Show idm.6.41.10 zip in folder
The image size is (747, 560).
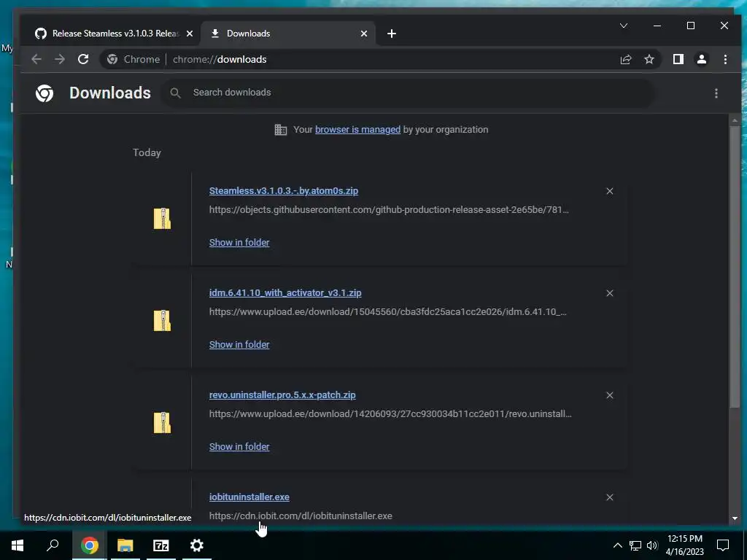(239, 344)
